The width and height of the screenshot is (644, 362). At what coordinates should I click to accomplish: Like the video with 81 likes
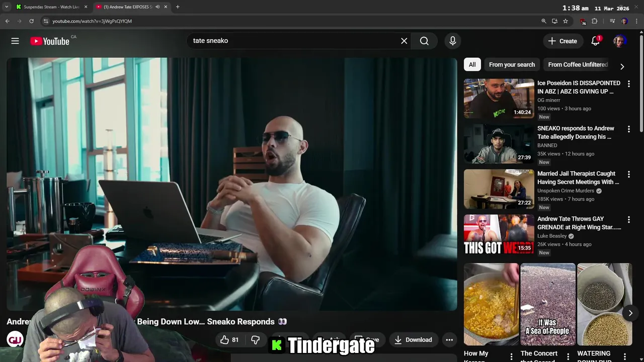click(229, 340)
